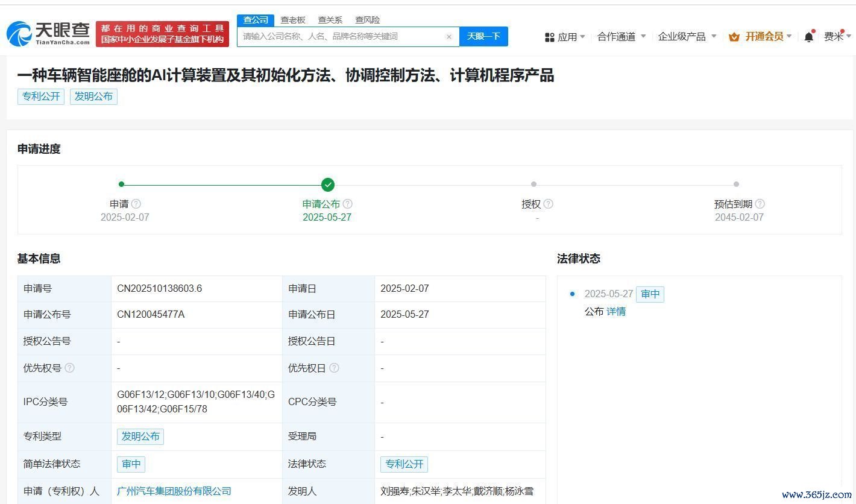Click the 授权公告号 label cell

point(65,341)
